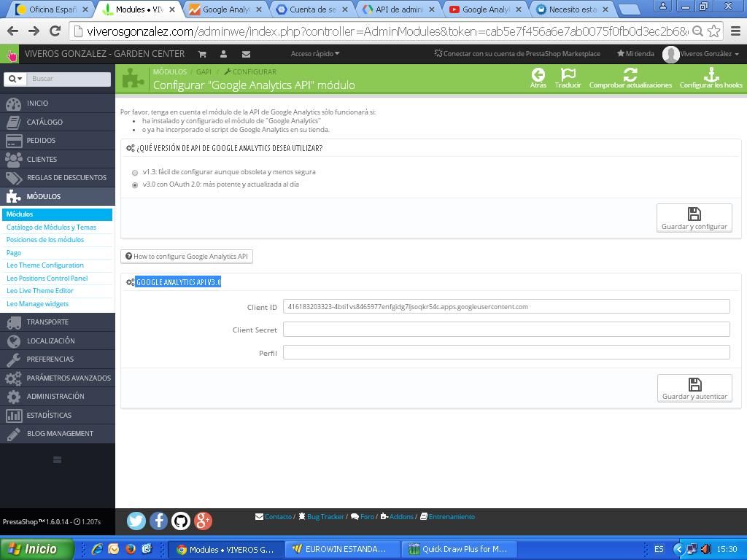
Task: Open the INICIO sidebar menu
Action: 57,104
